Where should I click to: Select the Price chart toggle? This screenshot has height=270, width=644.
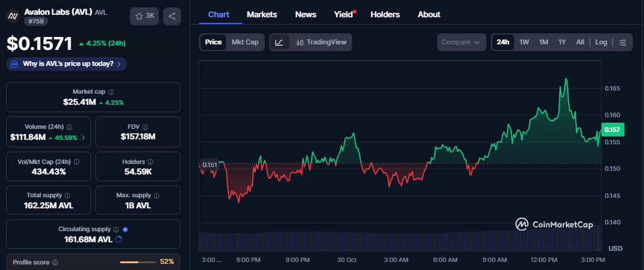214,43
